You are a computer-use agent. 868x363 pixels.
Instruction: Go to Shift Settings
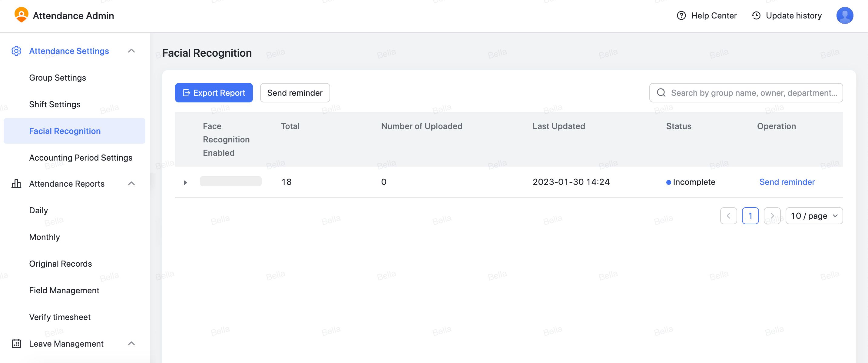click(x=55, y=104)
